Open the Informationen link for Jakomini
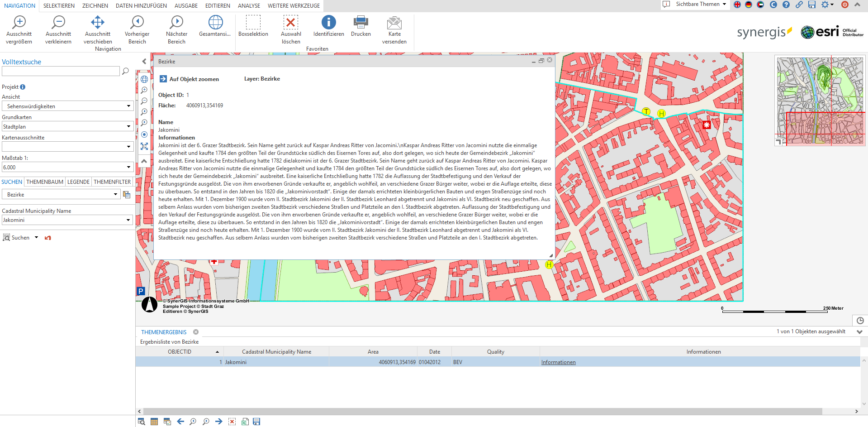The image size is (868, 427). [558, 362]
